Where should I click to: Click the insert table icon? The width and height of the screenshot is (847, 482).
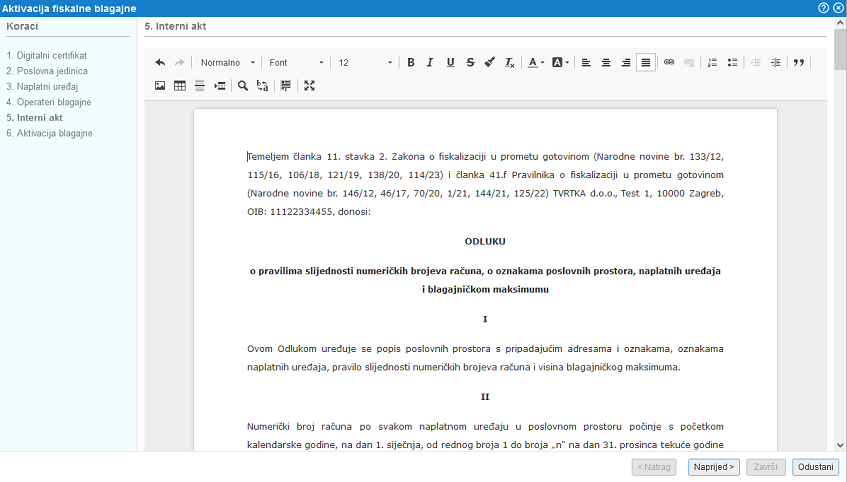(x=180, y=85)
